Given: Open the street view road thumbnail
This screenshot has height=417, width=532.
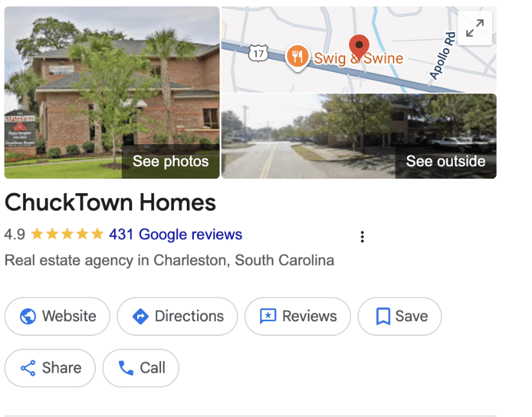Looking at the screenshot, I should 359,136.
